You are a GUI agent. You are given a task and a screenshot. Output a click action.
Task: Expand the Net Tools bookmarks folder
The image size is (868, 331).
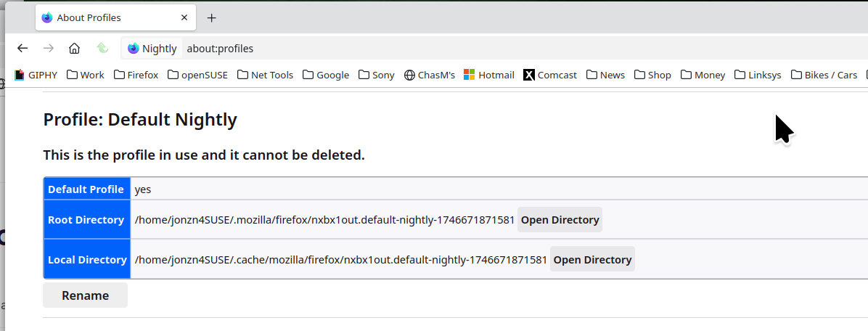point(265,75)
